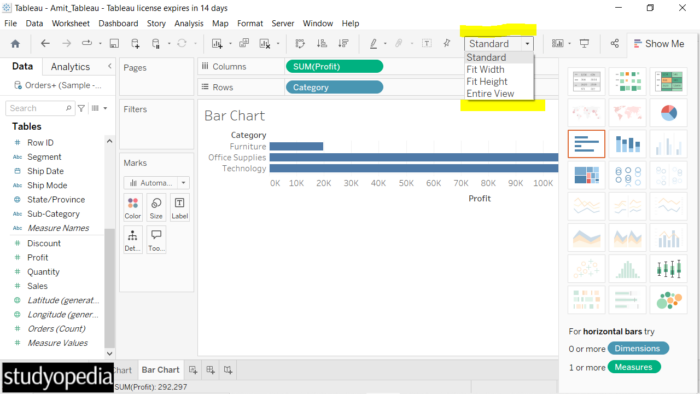
Task: Open the Size marks card
Action: [x=156, y=207]
